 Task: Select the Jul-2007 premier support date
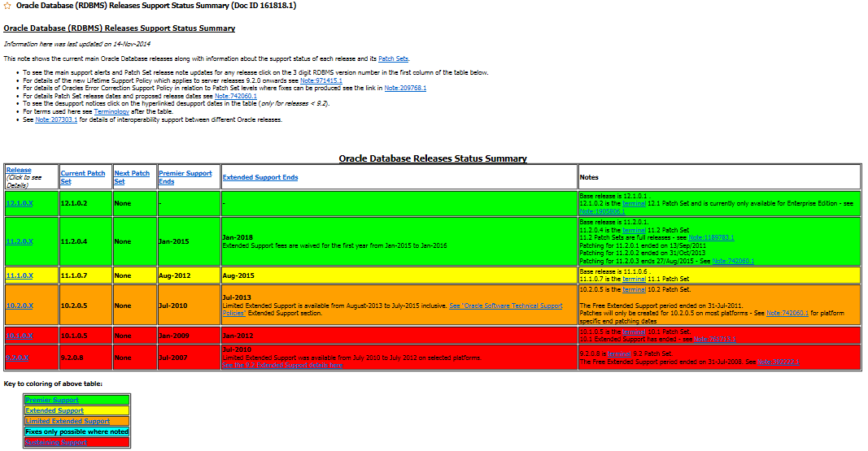(172, 358)
